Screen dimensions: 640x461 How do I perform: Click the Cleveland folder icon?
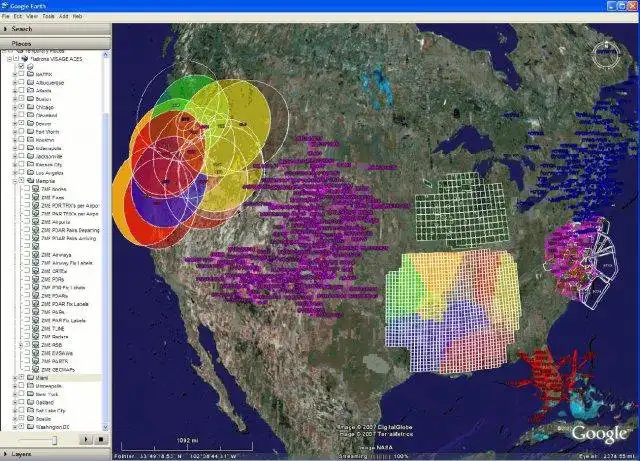[31, 115]
